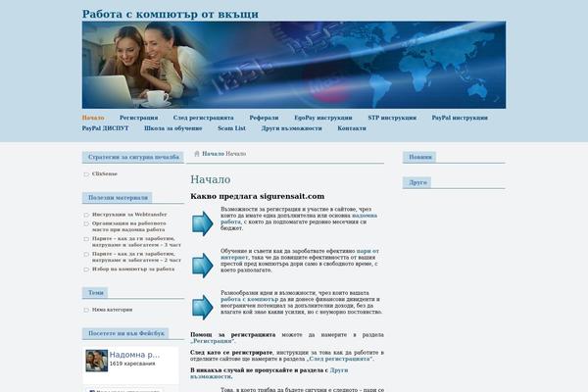Open the site title 'Работа с компютър от вкъщи'

point(171,14)
